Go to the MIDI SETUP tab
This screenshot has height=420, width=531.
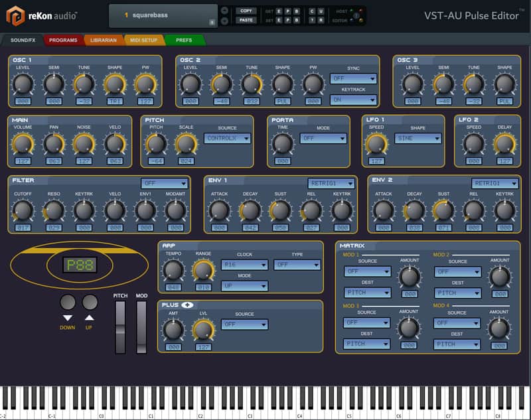click(x=143, y=40)
